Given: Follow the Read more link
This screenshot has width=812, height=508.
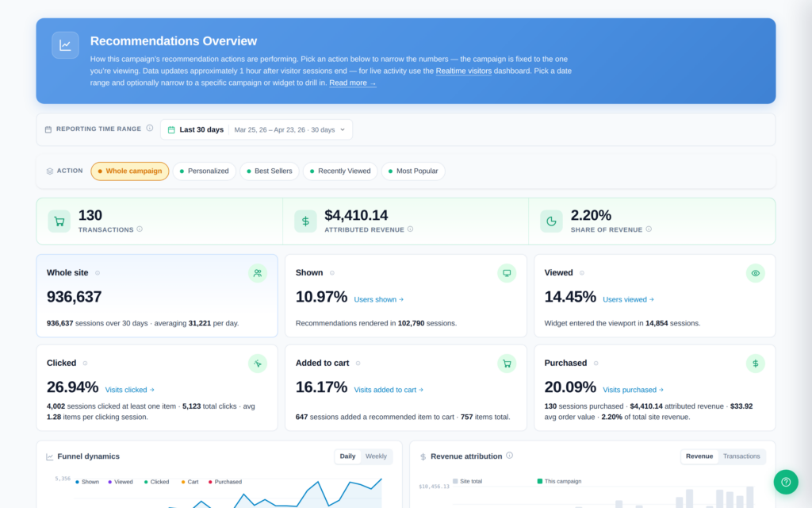Looking at the screenshot, I should (353, 83).
